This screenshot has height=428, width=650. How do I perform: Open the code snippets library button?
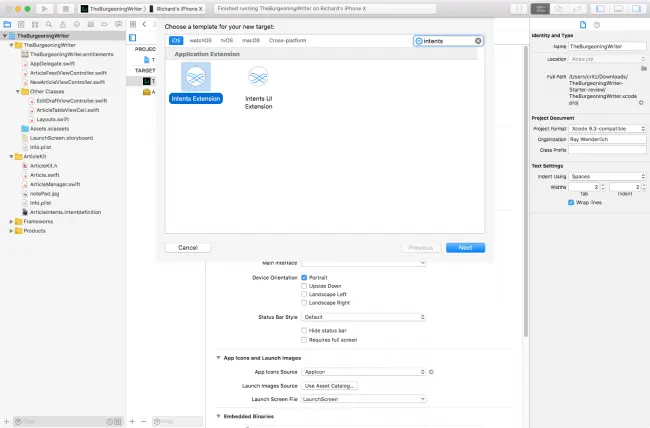(x=519, y=8)
